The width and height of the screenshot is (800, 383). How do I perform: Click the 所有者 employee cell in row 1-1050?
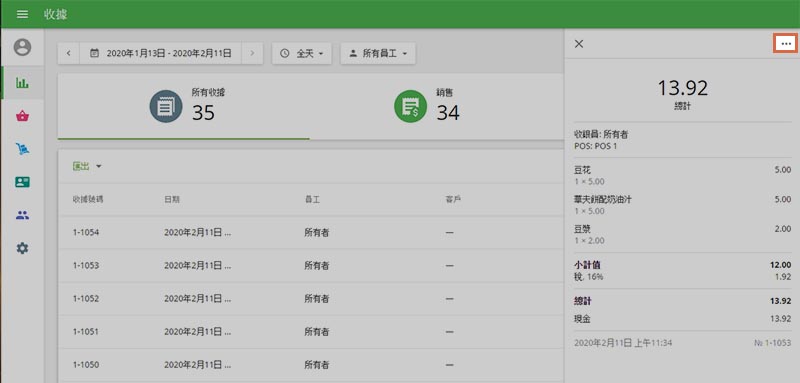[x=317, y=365]
